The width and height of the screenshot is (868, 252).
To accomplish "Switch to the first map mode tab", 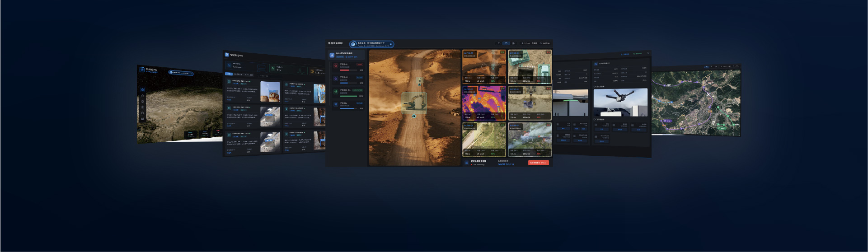I will pyautogui.click(x=708, y=67).
